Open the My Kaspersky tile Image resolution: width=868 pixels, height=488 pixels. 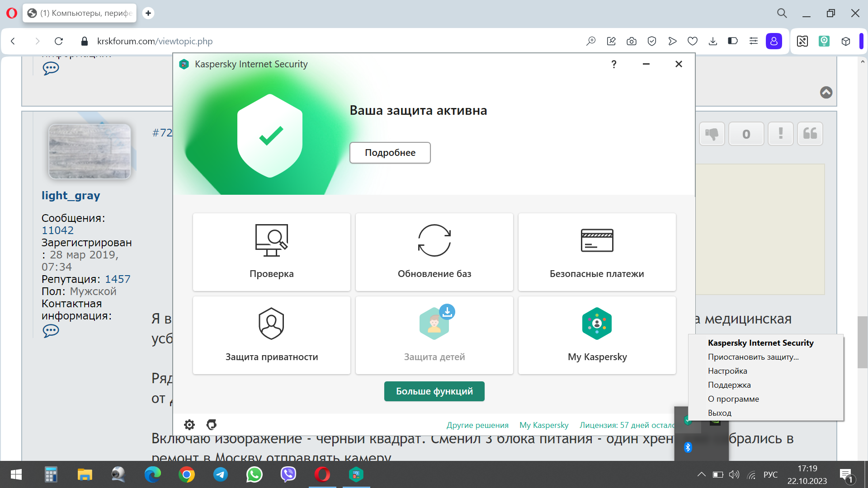tap(597, 335)
